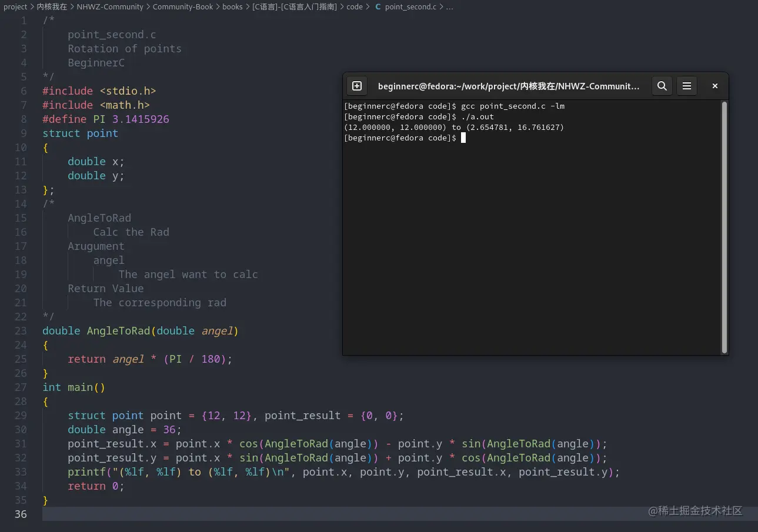Click 'point_result.x' assignment on line 31

[x=337, y=444]
